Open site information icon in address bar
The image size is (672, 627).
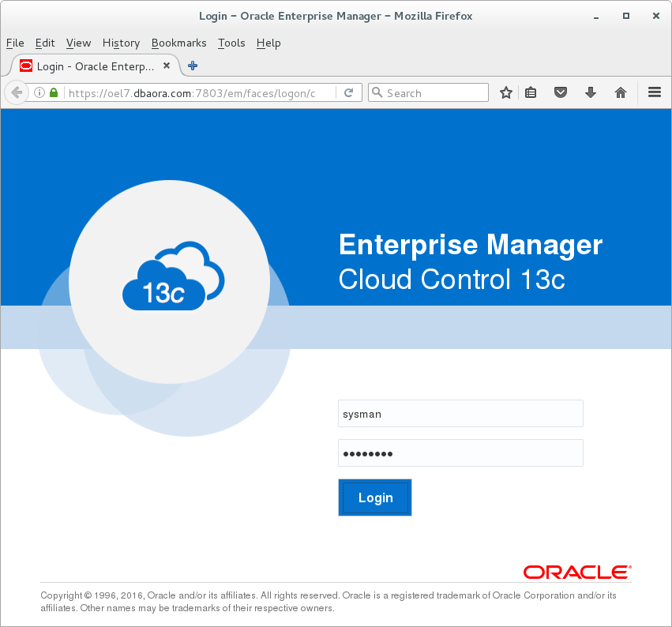point(39,92)
